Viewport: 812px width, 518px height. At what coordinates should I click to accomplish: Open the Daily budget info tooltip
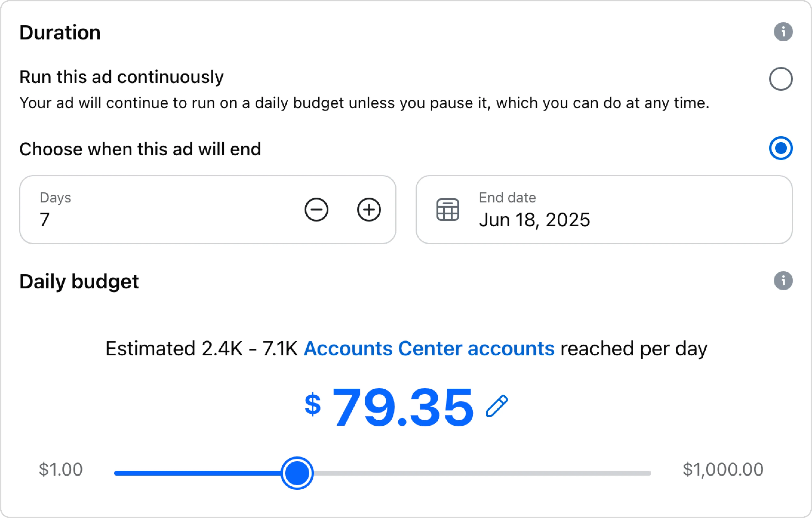783,281
